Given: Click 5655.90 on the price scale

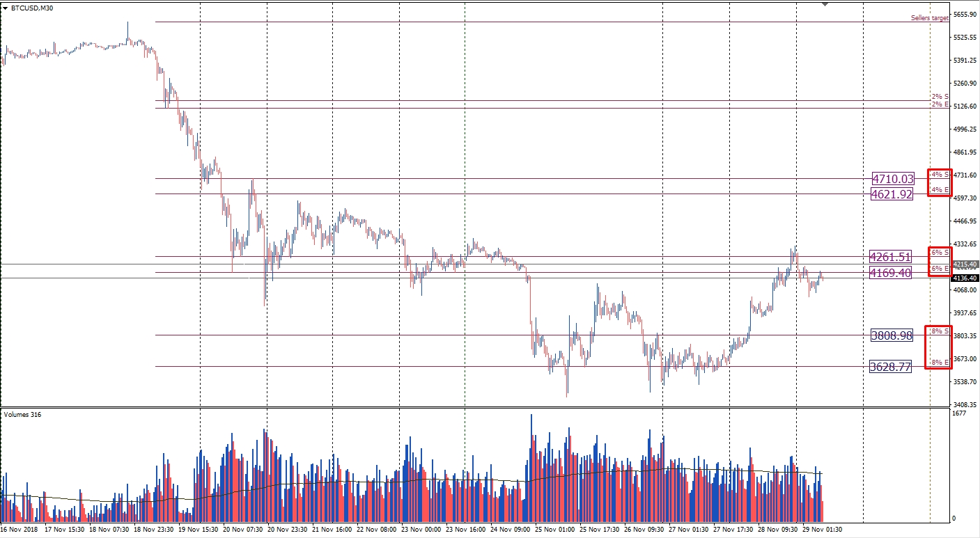Looking at the screenshot, I should pos(965,15).
